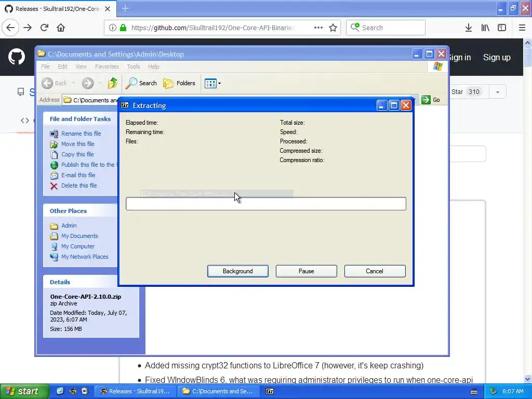The width and height of the screenshot is (532, 399).
Task: Click extraction progress bar
Action: [x=265, y=204]
